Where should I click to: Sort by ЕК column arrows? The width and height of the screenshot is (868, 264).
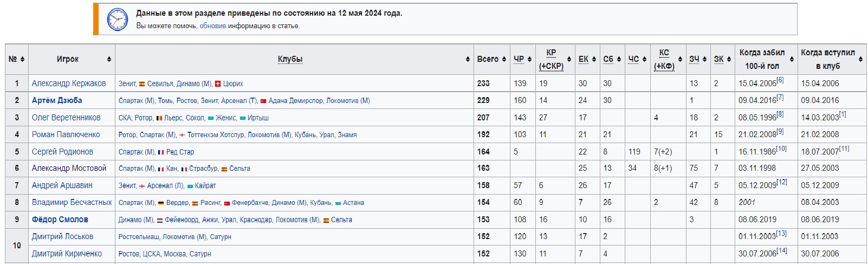pos(594,59)
